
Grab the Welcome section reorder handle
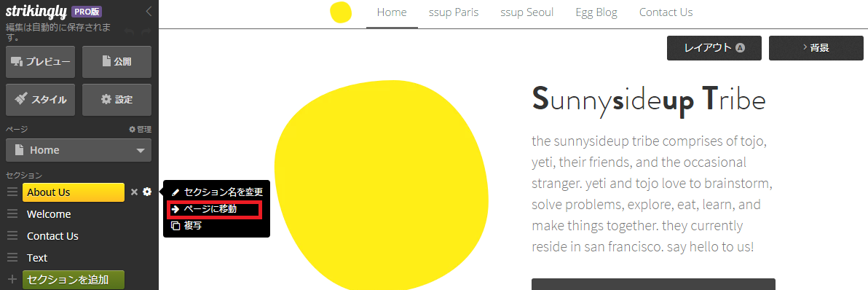tap(12, 214)
